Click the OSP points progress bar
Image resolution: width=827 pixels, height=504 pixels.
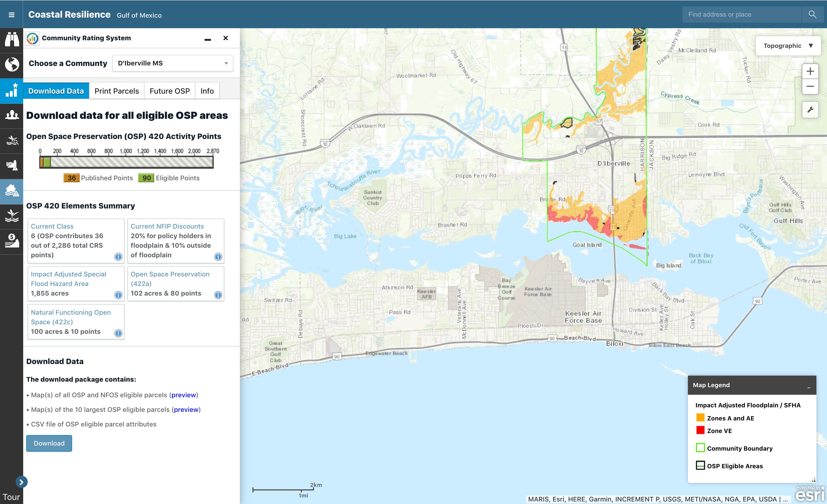[x=126, y=162]
